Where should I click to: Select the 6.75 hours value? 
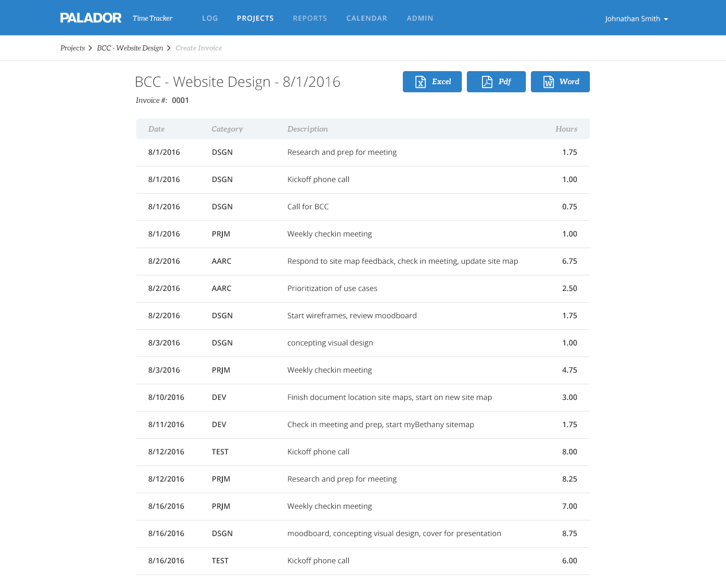[570, 261]
